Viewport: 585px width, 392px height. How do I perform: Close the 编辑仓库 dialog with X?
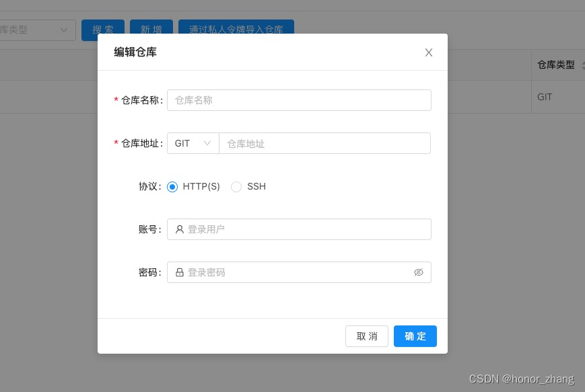429,52
